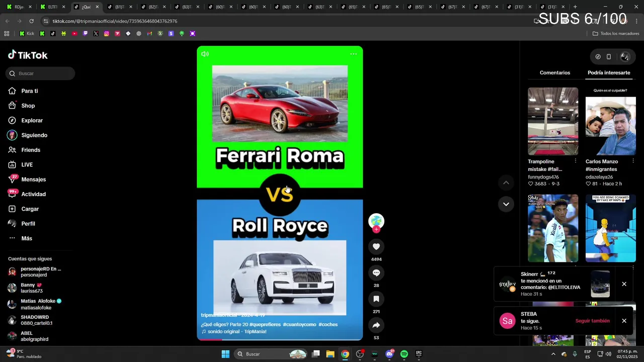The width and height of the screenshot is (644, 362).
Task: Open the Instagram bookmark icon
Action: (x=107, y=34)
